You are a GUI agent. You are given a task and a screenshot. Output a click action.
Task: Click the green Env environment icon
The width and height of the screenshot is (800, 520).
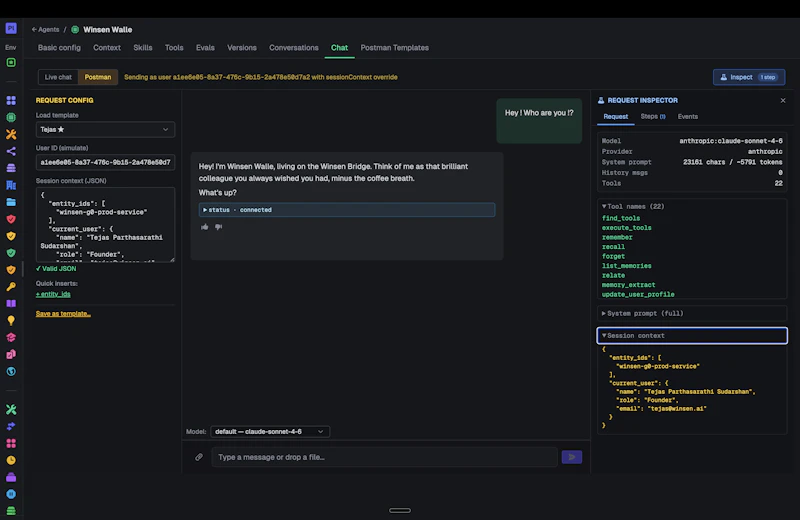click(11, 62)
